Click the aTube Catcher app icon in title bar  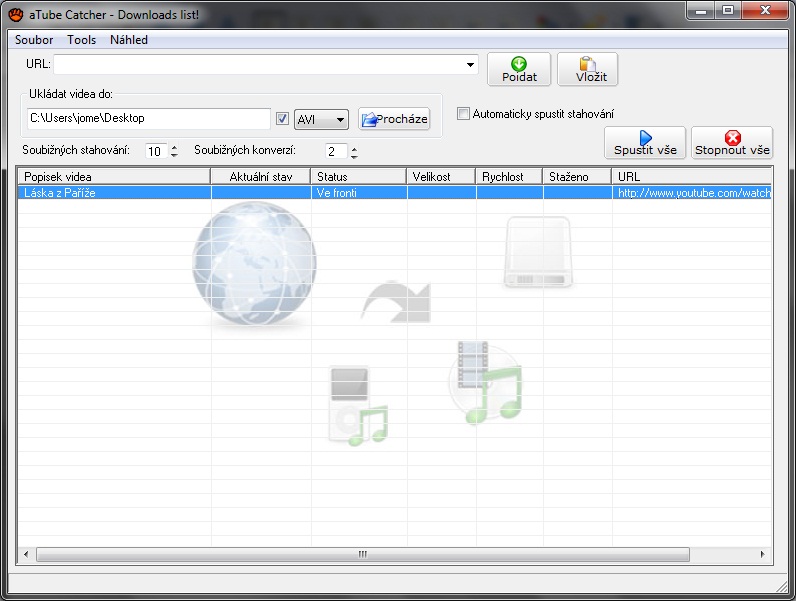click(15, 14)
